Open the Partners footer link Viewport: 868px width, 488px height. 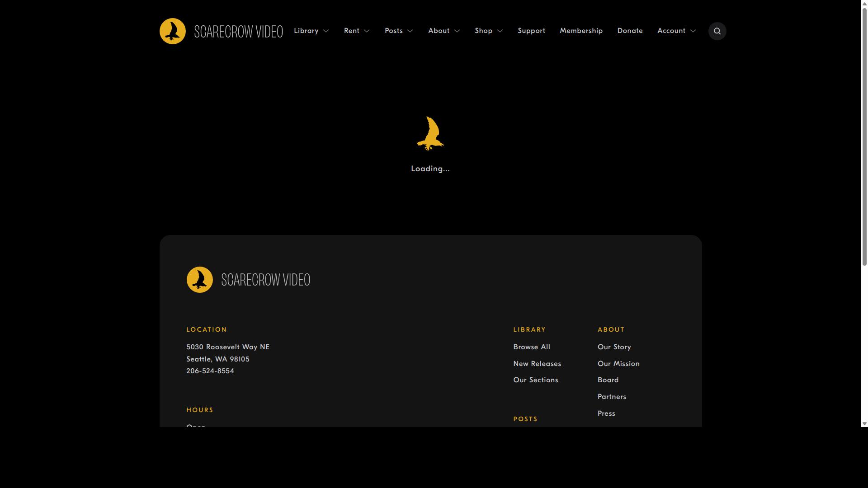612,397
